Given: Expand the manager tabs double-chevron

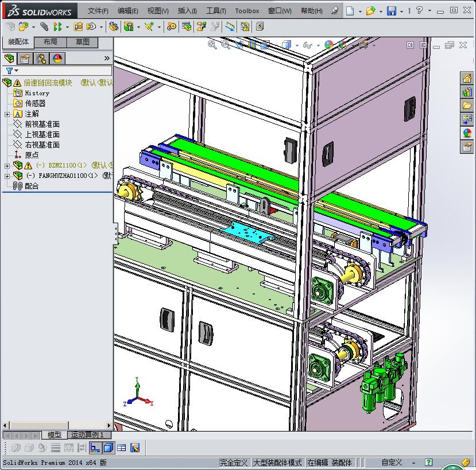Looking at the screenshot, I should pyautogui.click(x=107, y=59).
